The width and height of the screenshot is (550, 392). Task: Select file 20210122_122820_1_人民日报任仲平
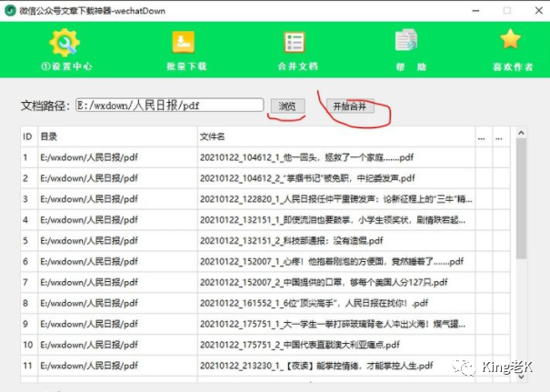336,199
